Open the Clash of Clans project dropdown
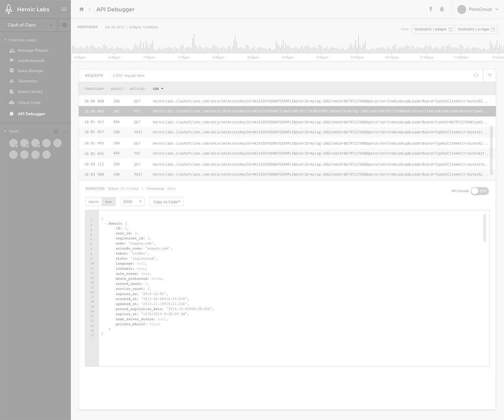This screenshot has height=420, width=504. 30,25
